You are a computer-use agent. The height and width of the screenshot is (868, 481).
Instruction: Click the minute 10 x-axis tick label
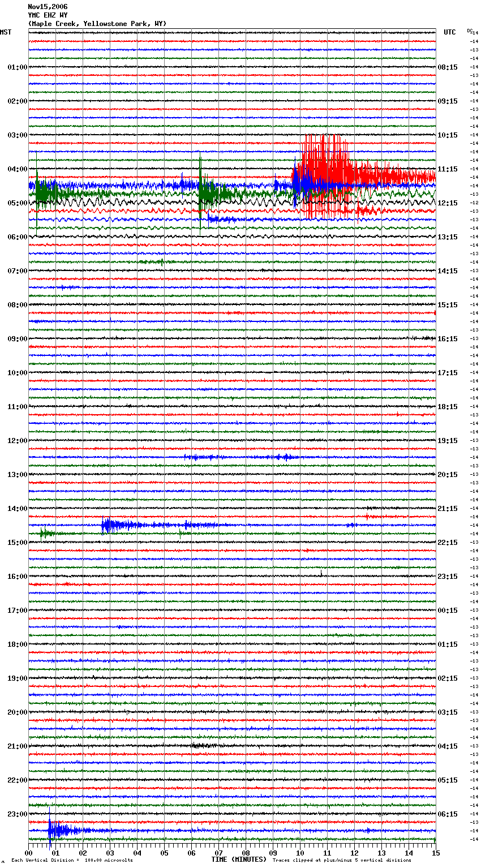pos(300,853)
